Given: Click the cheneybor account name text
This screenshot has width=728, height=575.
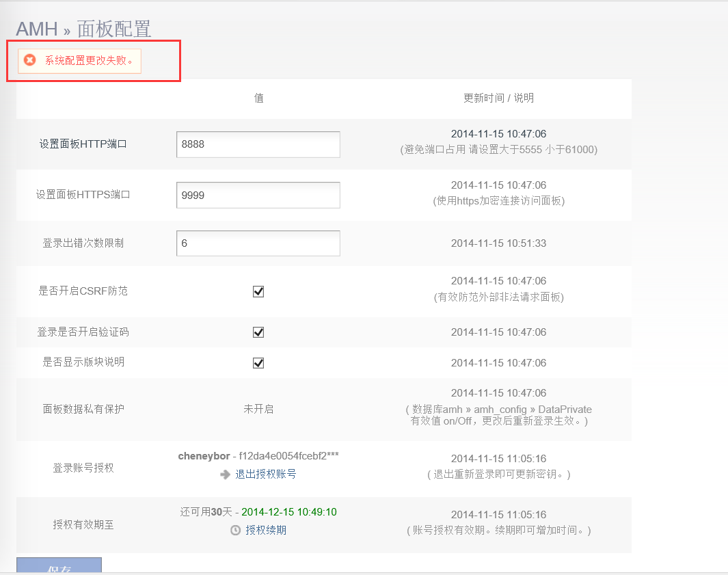Looking at the screenshot, I should tap(204, 455).
